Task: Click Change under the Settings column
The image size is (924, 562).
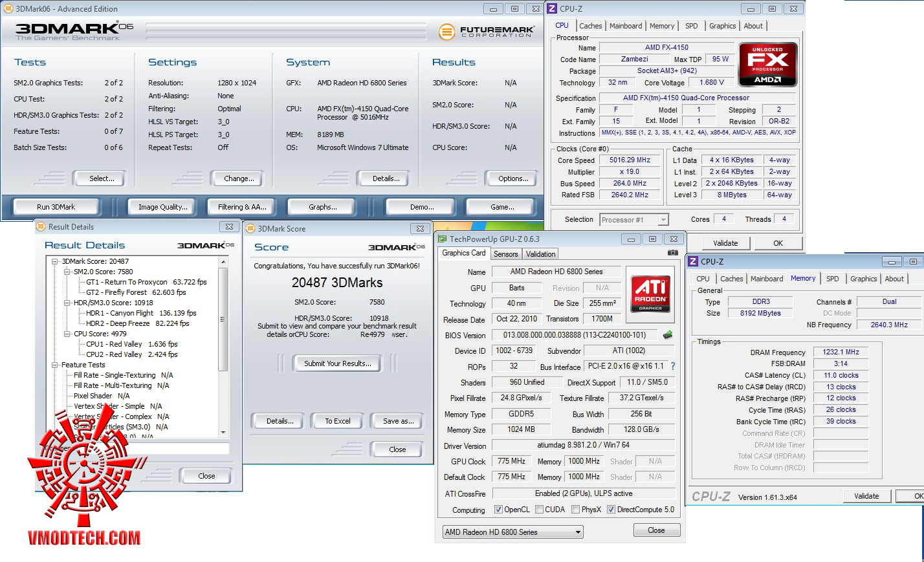Action: pos(237,178)
